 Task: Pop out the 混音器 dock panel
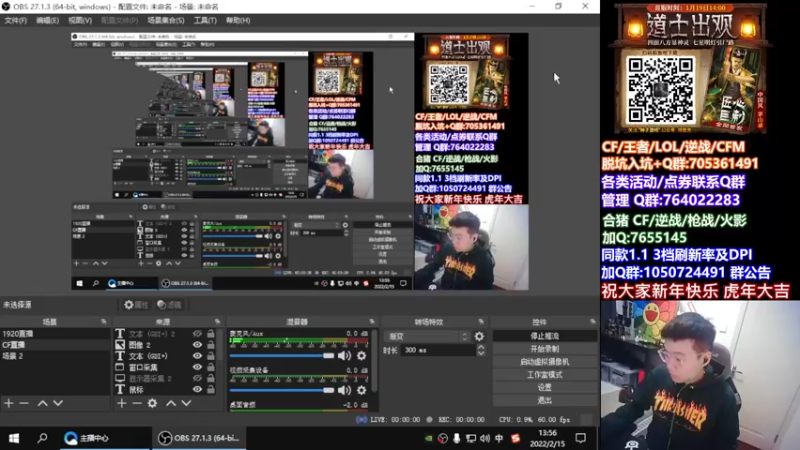(372, 321)
